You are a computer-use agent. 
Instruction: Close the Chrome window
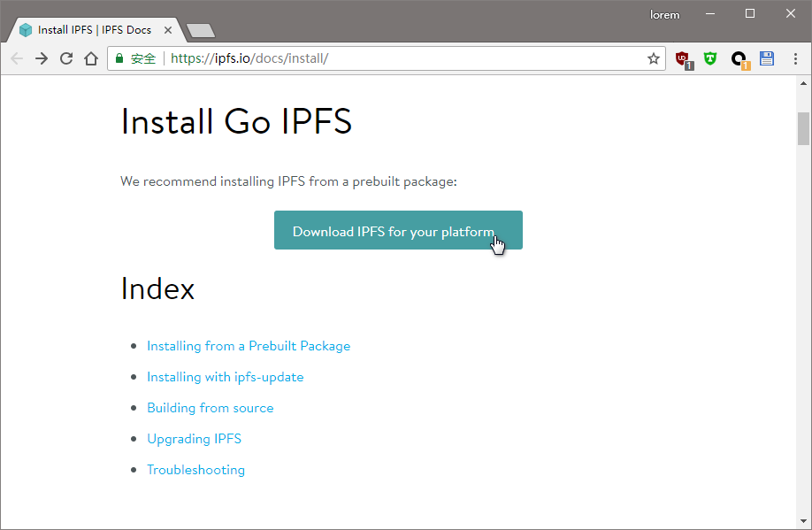[x=790, y=14]
